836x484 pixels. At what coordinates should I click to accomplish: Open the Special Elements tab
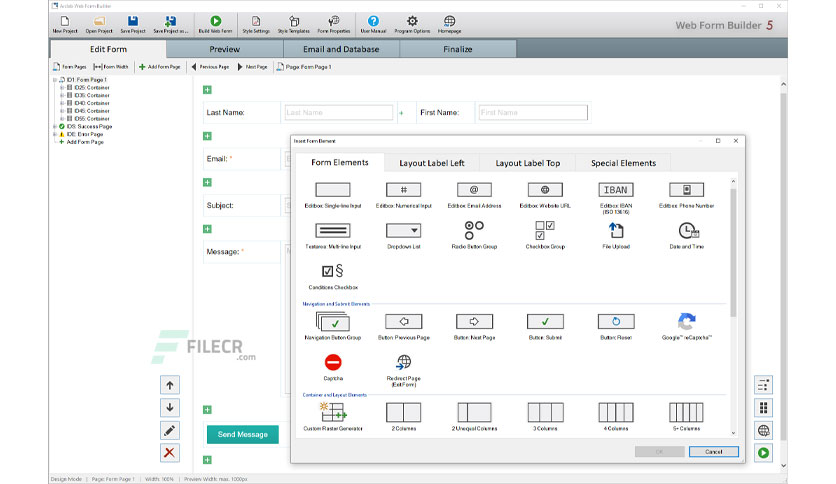click(623, 163)
